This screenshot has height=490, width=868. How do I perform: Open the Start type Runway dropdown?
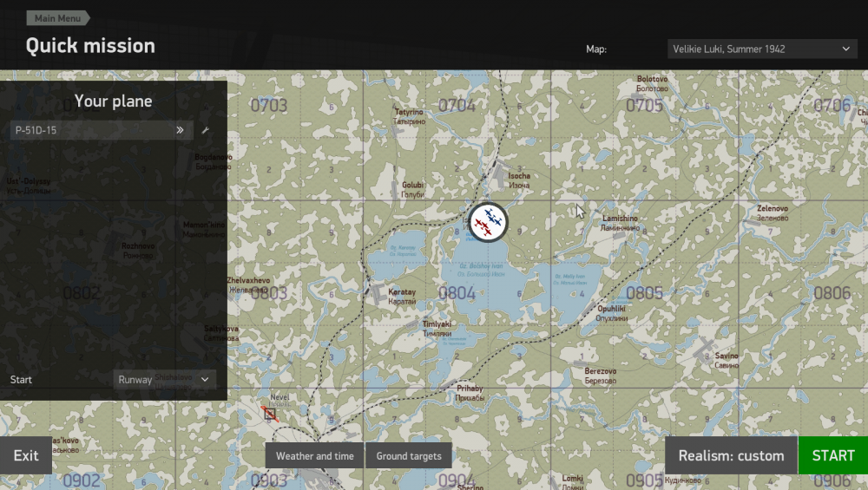point(164,379)
